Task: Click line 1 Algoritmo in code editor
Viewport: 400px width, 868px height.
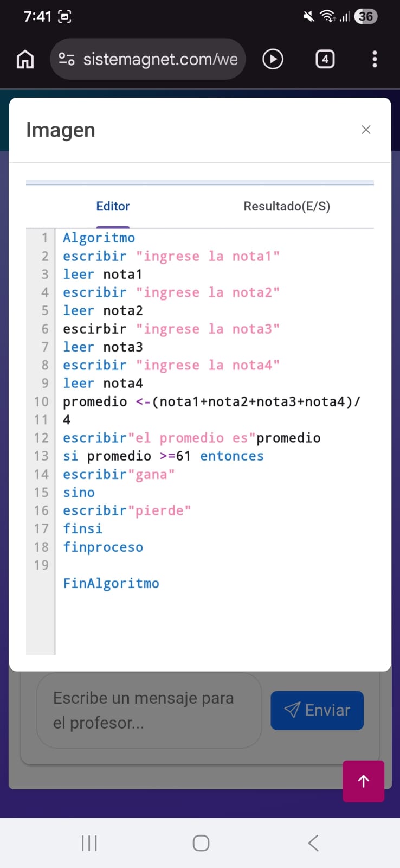Action: [99, 238]
